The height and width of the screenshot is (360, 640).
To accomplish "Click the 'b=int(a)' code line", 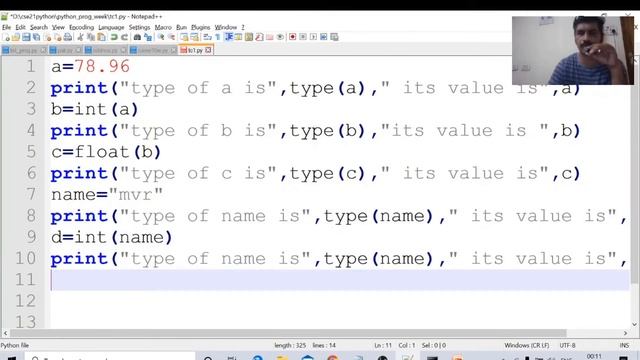I will (x=95, y=109).
